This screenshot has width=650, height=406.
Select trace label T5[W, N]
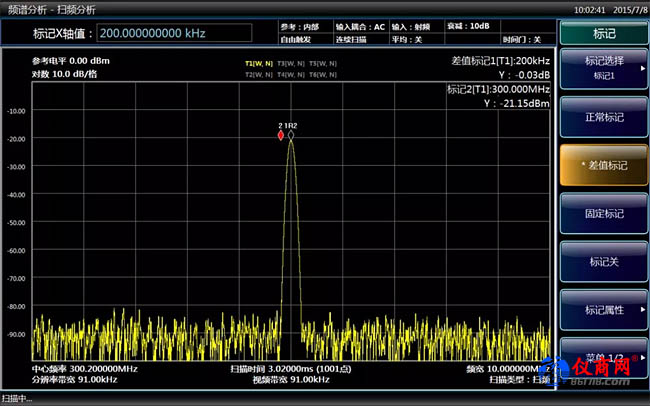(x=323, y=63)
